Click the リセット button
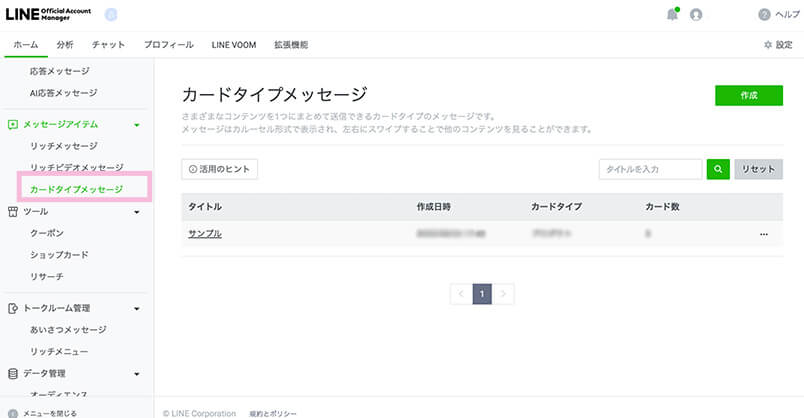This screenshot has height=418, width=804. point(758,169)
